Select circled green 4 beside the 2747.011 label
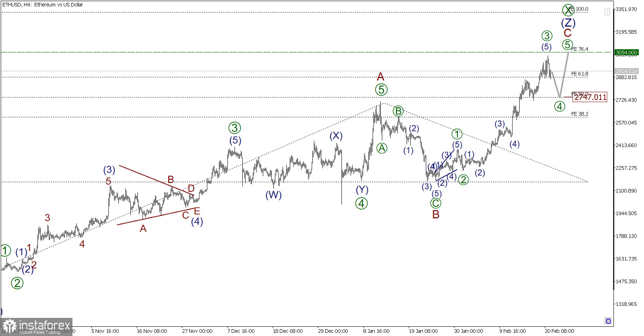 pos(559,106)
